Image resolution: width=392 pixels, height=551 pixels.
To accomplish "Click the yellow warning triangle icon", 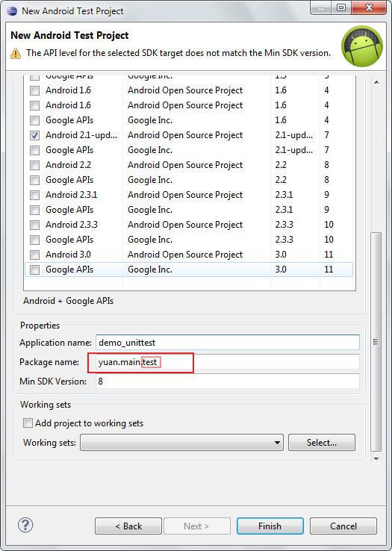I will pyautogui.click(x=16, y=53).
